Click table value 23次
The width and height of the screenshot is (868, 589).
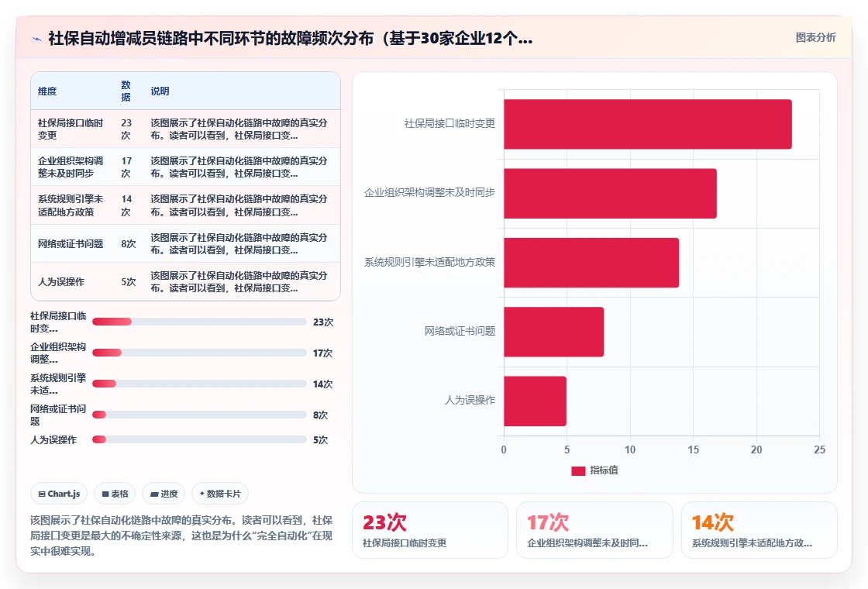tap(126, 129)
